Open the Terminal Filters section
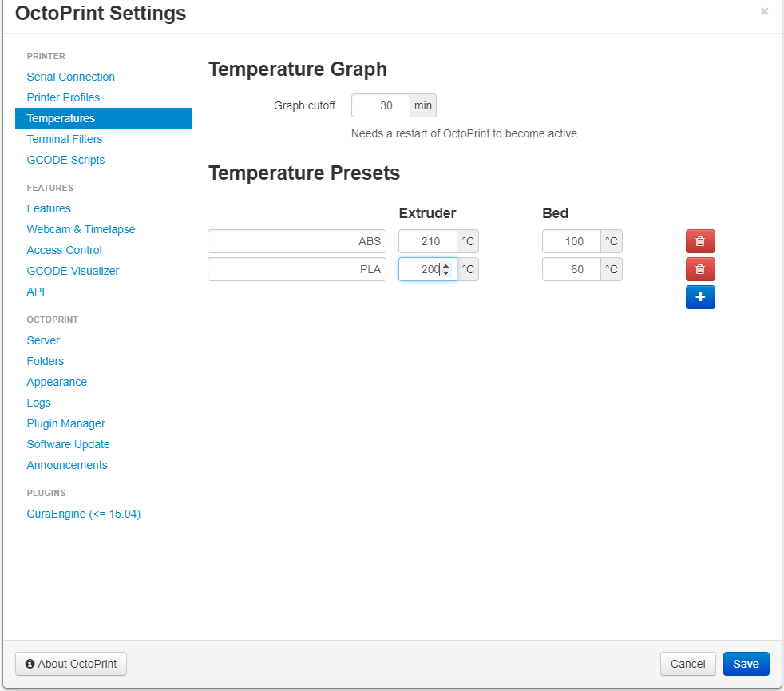The image size is (784, 691). 65,139
